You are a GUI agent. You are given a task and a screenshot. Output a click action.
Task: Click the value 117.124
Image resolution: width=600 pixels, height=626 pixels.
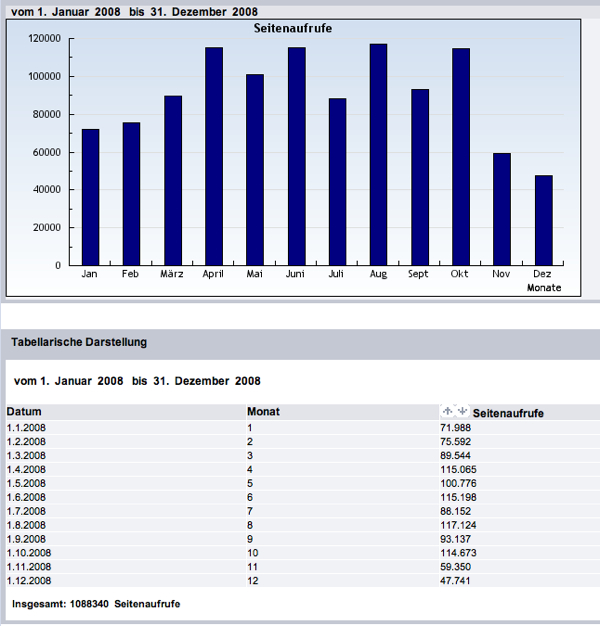(458, 525)
